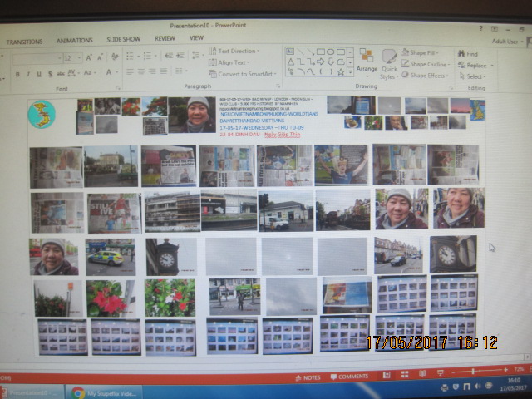Toggle bold formatting

17,74
